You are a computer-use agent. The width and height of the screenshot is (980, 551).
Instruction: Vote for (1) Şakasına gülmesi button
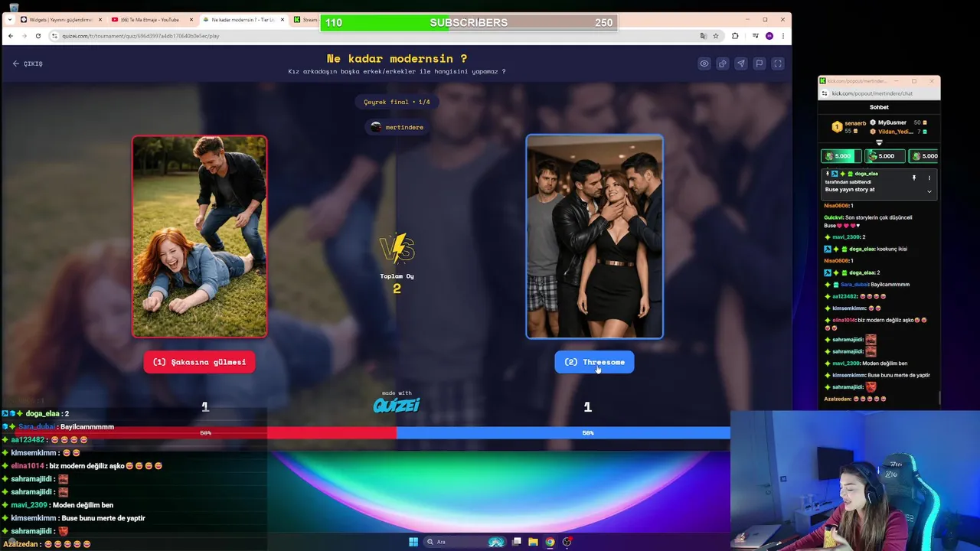(199, 362)
